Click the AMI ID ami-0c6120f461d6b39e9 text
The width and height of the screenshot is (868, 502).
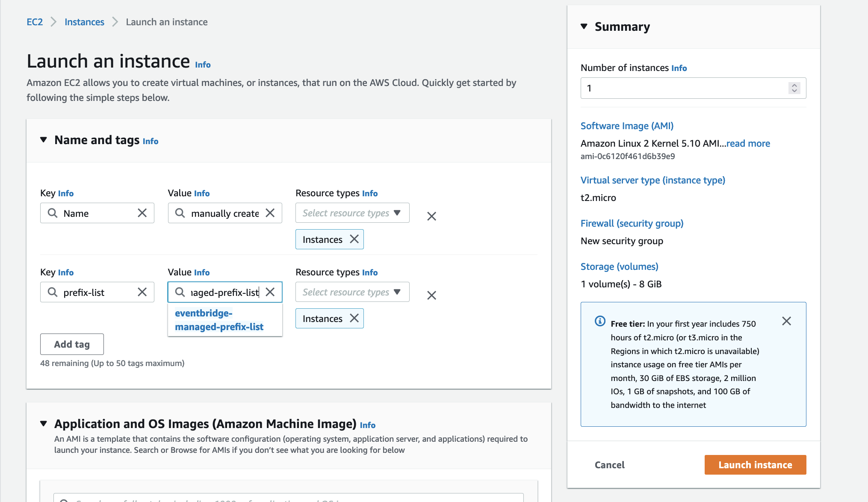(x=628, y=157)
